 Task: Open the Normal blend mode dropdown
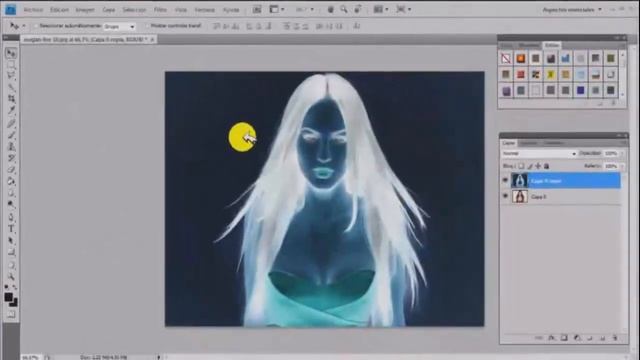point(539,153)
